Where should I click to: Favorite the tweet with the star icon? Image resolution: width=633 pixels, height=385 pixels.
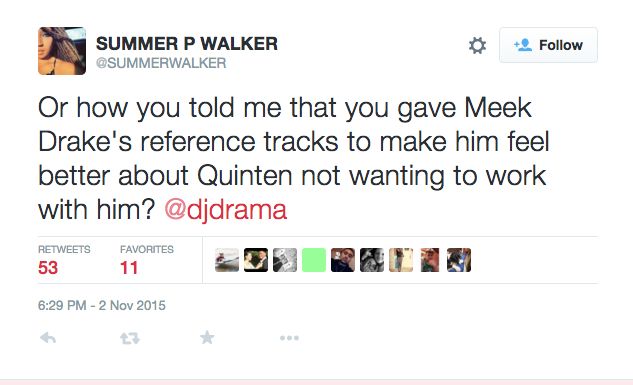pyautogui.click(x=207, y=337)
